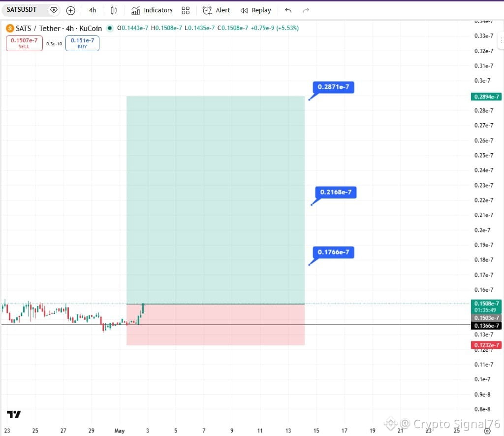The width and height of the screenshot is (504, 436).
Task: Open the Indicators dialog
Action: click(x=152, y=10)
